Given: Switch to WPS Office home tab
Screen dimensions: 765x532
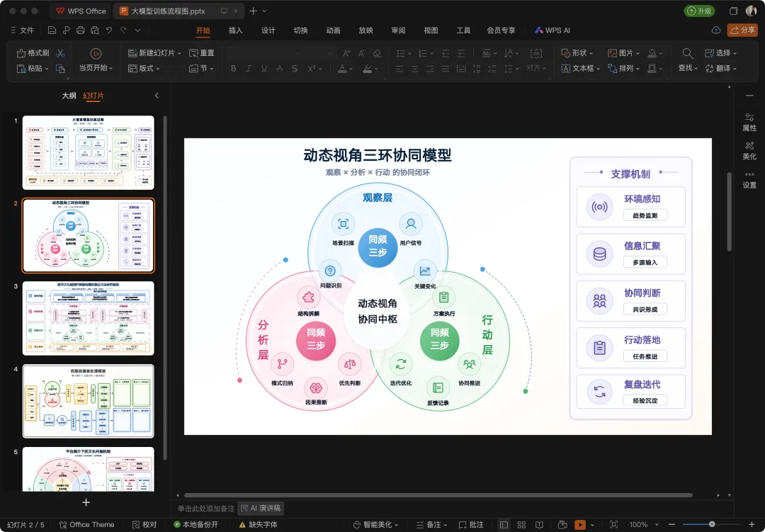Looking at the screenshot, I should tap(81, 11).
